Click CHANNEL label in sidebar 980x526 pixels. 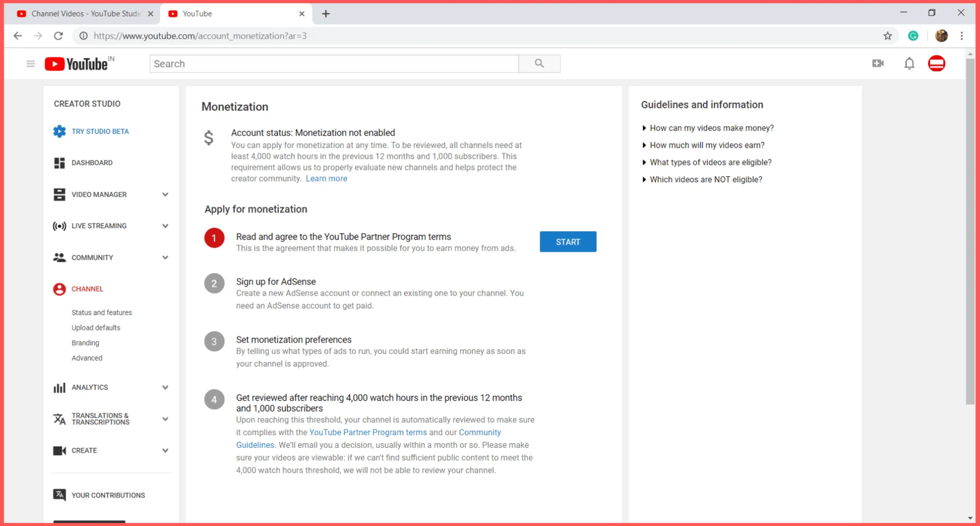click(87, 289)
